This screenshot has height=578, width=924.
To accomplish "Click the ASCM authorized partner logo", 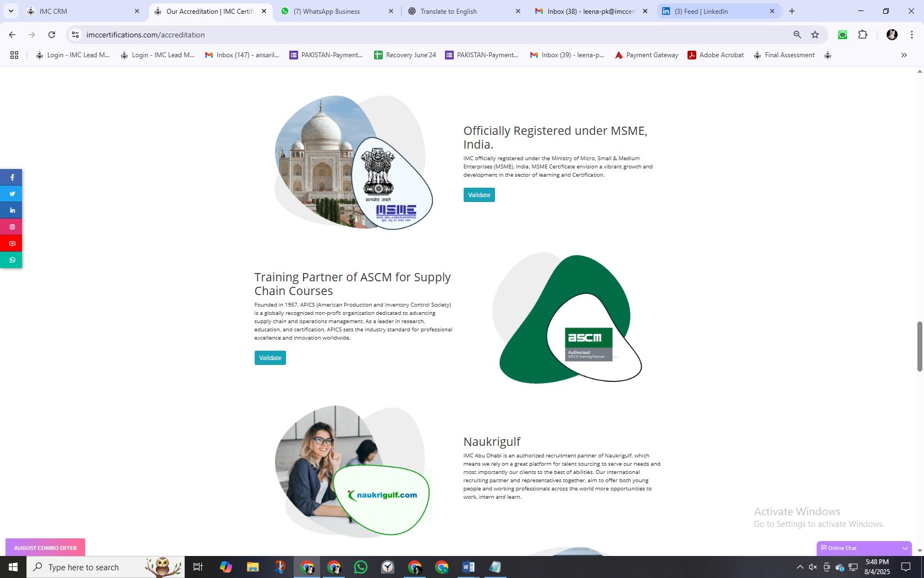I will click(x=588, y=345).
